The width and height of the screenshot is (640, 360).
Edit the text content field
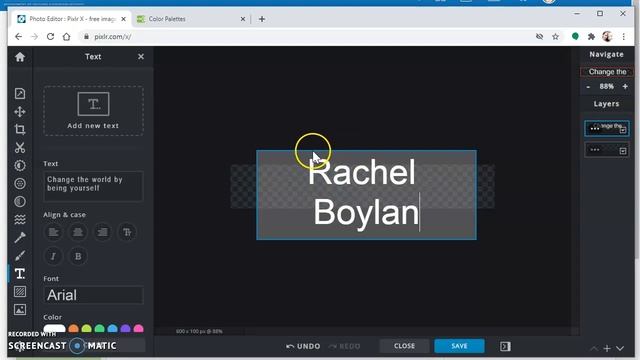[x=93, y=187]
